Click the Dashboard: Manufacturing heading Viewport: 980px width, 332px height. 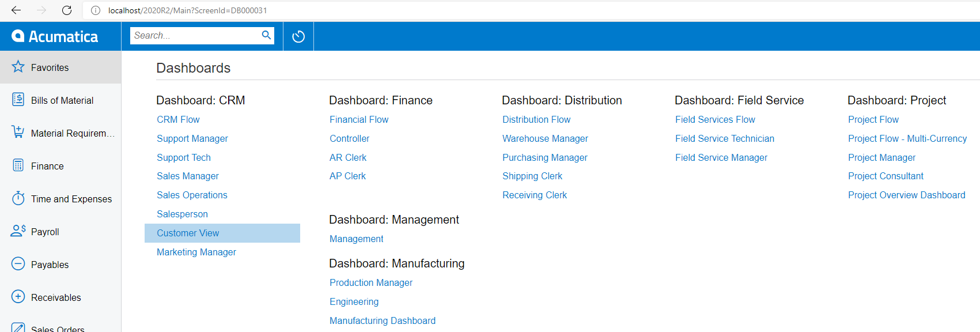coord(396,263)
